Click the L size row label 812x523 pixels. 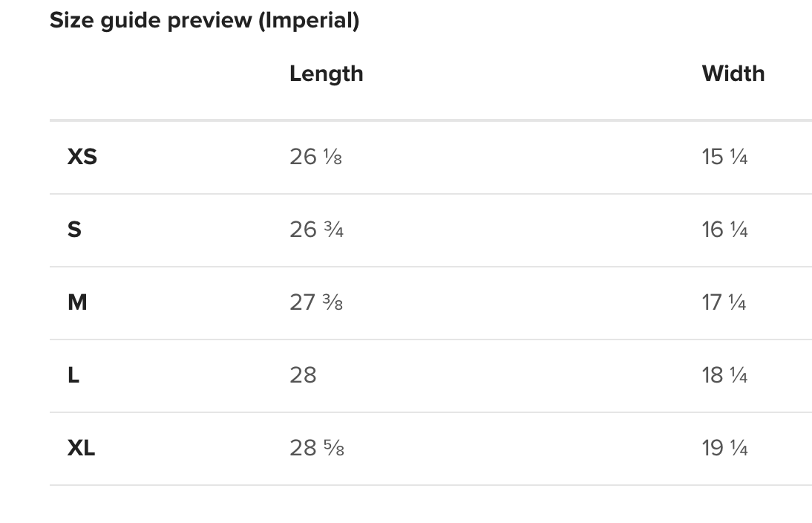click(73, 375)
